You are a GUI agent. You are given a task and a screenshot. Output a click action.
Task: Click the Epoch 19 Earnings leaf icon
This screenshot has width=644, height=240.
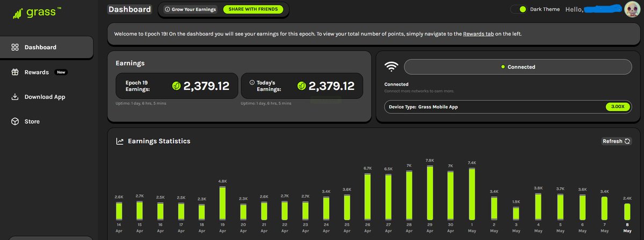click(176, 86)
